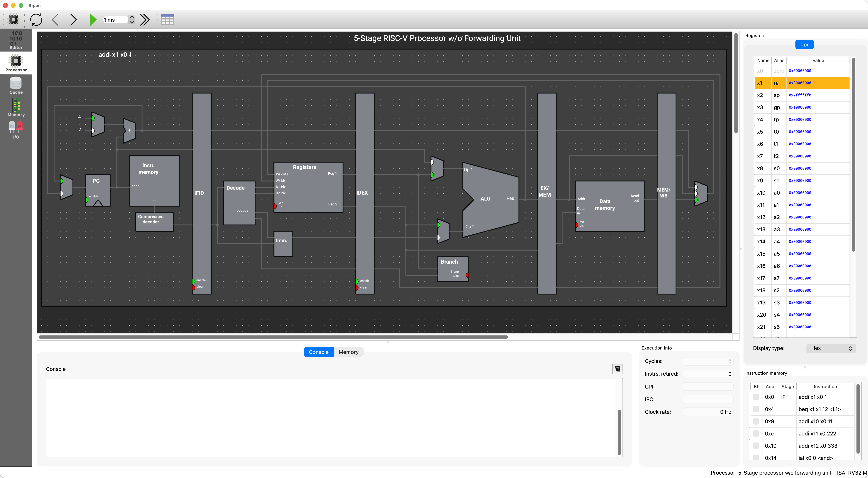
Task: Click the vertical scrollbar of the Registers table
Action: click(x=853, y=155)
